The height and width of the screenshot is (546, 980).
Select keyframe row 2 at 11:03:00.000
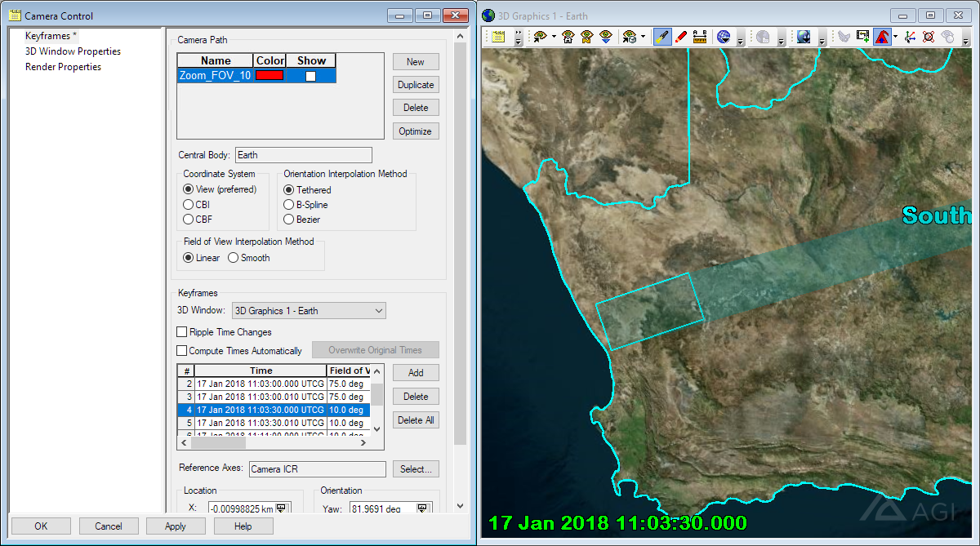tap(274, 384)
